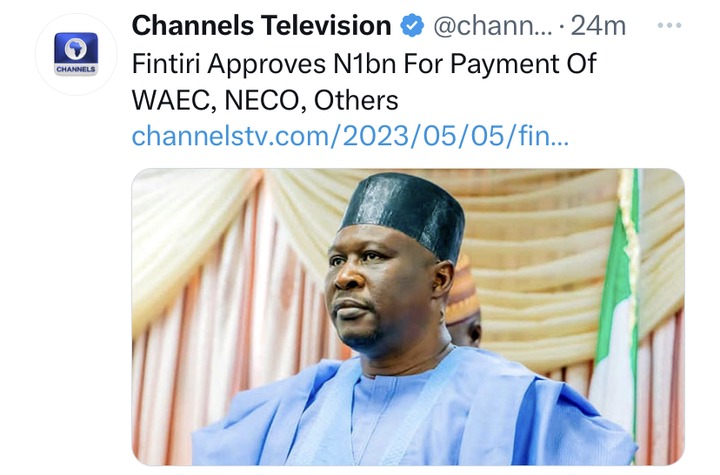The width and height of the screenshot is (720, 475).
Task: Click the @chann... account handle
Action: [x=493, y=26]
